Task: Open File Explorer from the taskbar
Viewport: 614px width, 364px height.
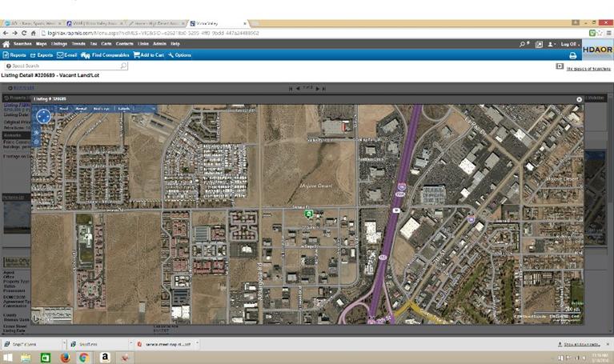Action: pyautogui.click(x=26, y=358)
